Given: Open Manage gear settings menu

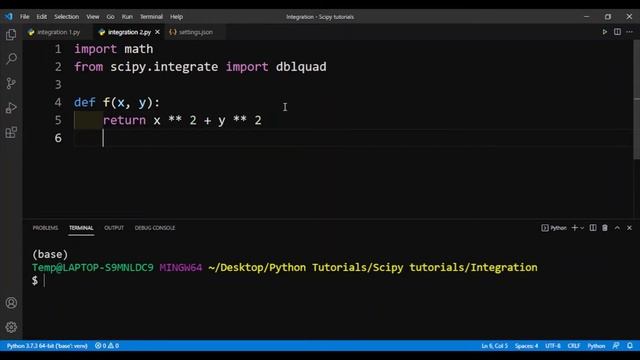Looking at the screenshot, I should coord(11,327).
